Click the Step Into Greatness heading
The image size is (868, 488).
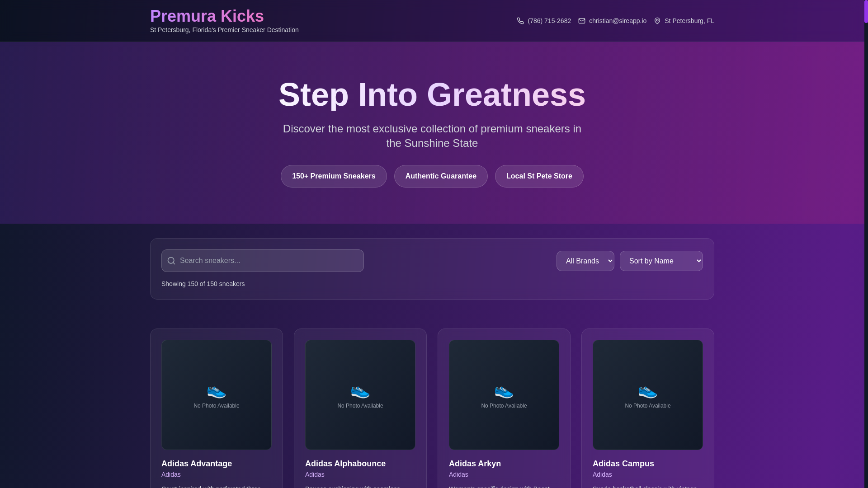[x=432, y=94]
